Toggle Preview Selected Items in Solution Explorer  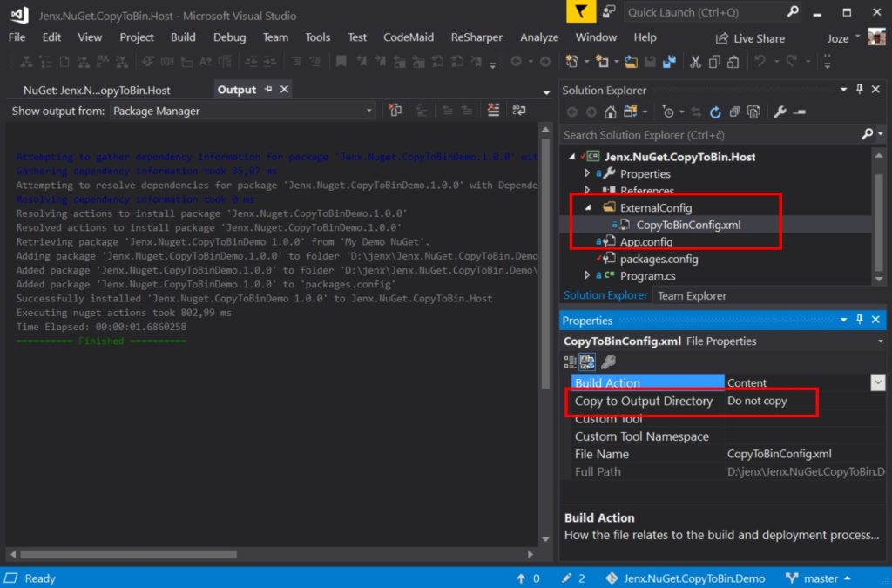(x=800, y=112)
